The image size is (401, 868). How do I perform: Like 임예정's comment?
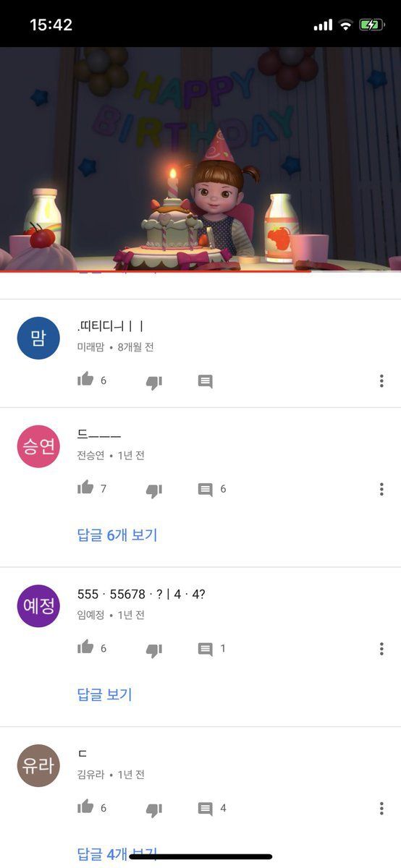click(x=86, y=647)
